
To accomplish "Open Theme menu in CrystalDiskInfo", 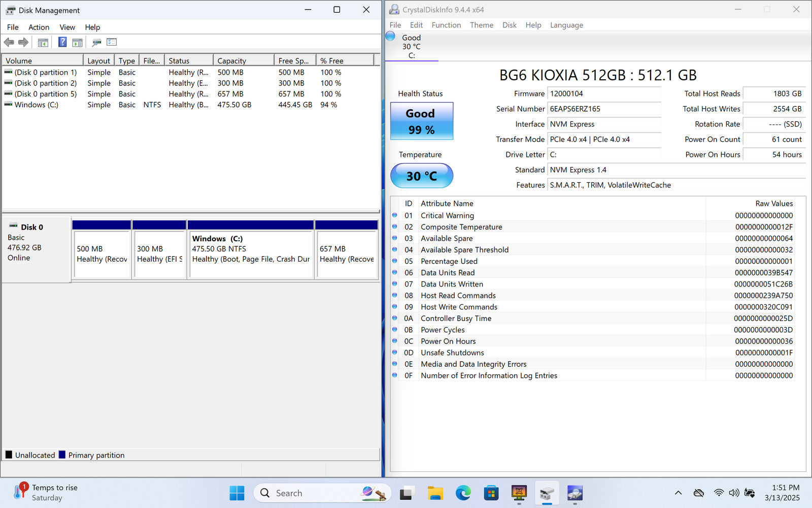I will pyautogui.click(x=481, y=25).
